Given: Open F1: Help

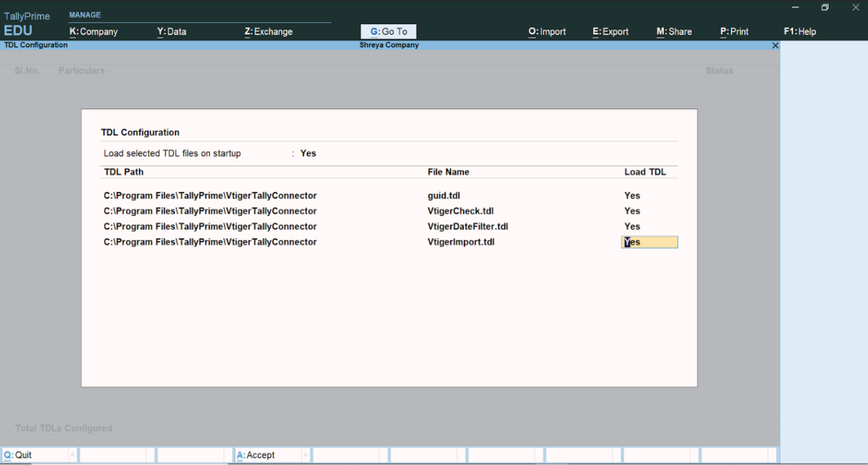Looking at the screenshot, I should (800, 31).
